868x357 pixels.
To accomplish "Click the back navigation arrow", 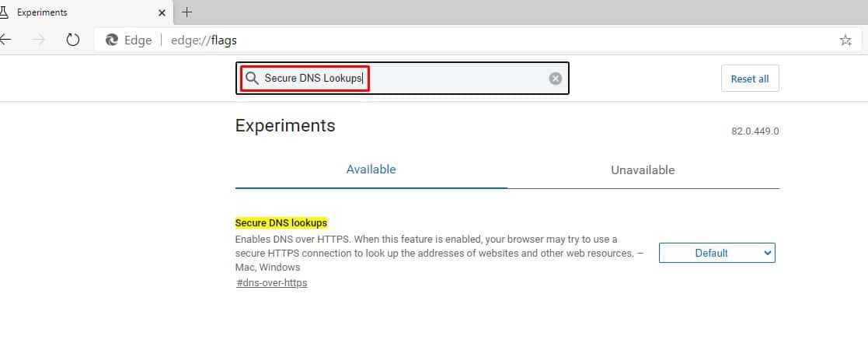I will 5,40.
